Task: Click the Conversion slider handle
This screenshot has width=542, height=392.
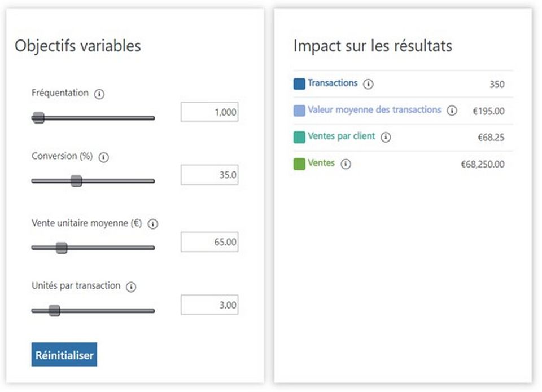Action: (76, 181)
